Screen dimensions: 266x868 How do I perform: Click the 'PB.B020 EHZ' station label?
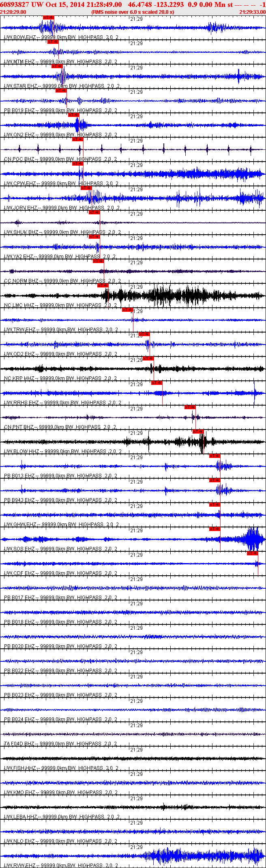point(19,646)
